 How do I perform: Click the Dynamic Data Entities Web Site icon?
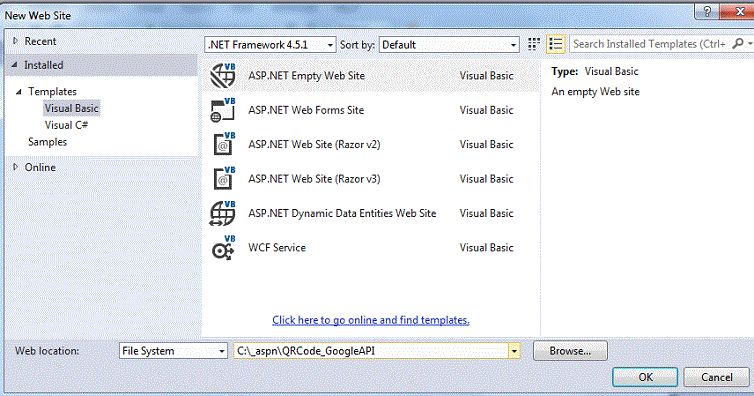(x=223, y=213)
